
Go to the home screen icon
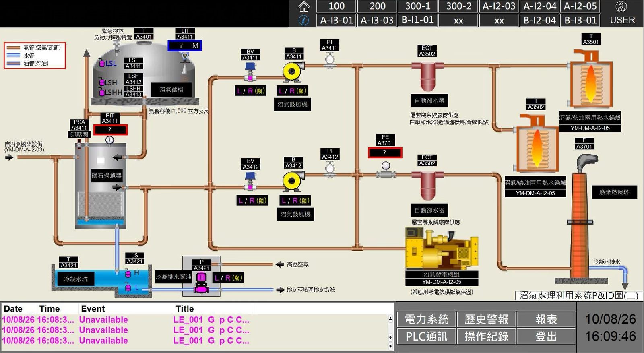(x=304, y=6)
